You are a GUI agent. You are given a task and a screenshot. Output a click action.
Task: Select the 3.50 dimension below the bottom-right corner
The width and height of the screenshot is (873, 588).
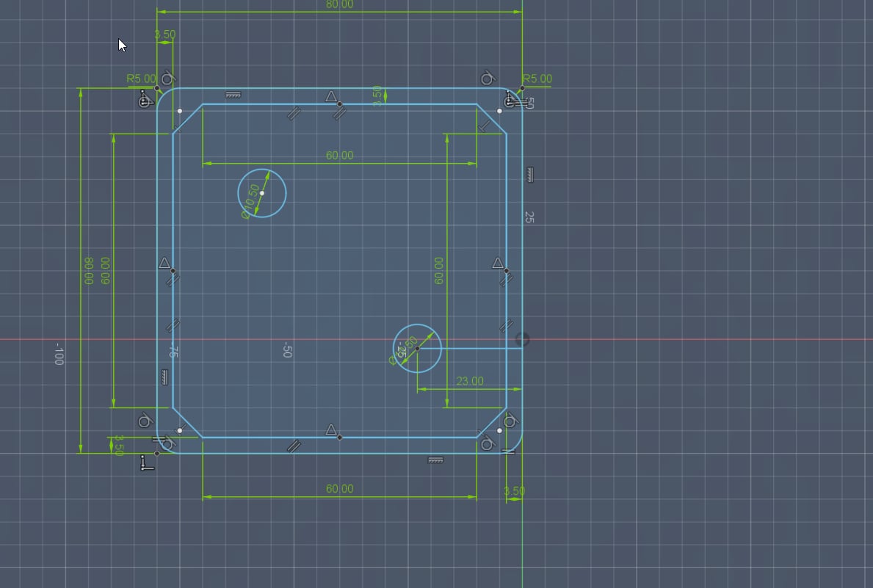point(515,491)
